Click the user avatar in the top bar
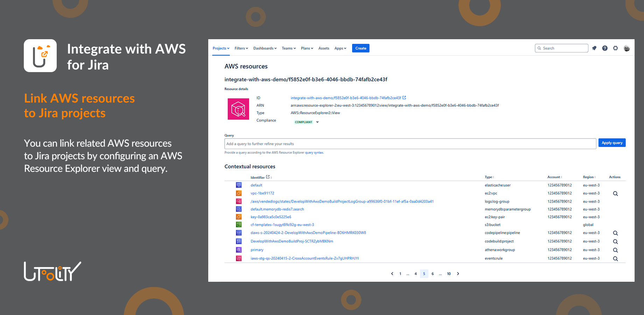Viewport: 644px width, 315px height. [x=626, y=48]
